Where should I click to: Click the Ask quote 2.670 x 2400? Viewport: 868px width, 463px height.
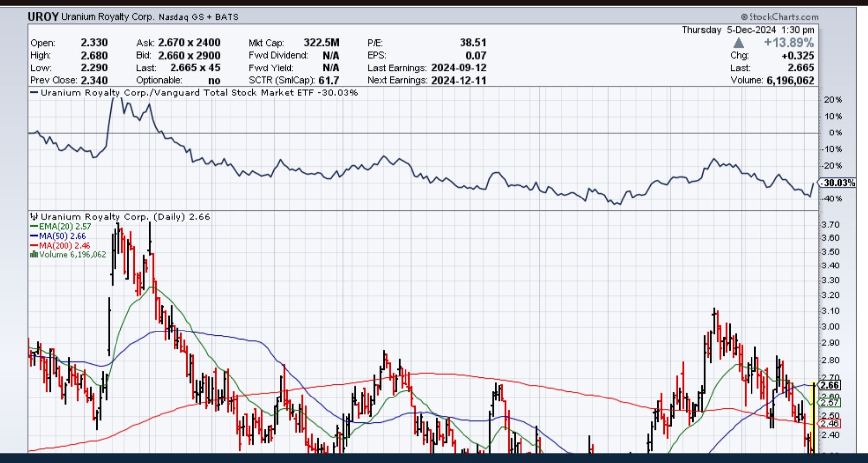point(189,43)
